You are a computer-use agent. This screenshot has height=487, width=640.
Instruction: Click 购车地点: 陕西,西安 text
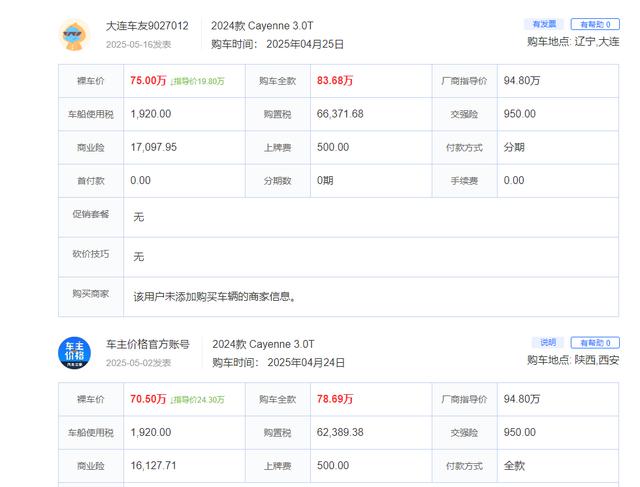573,360
